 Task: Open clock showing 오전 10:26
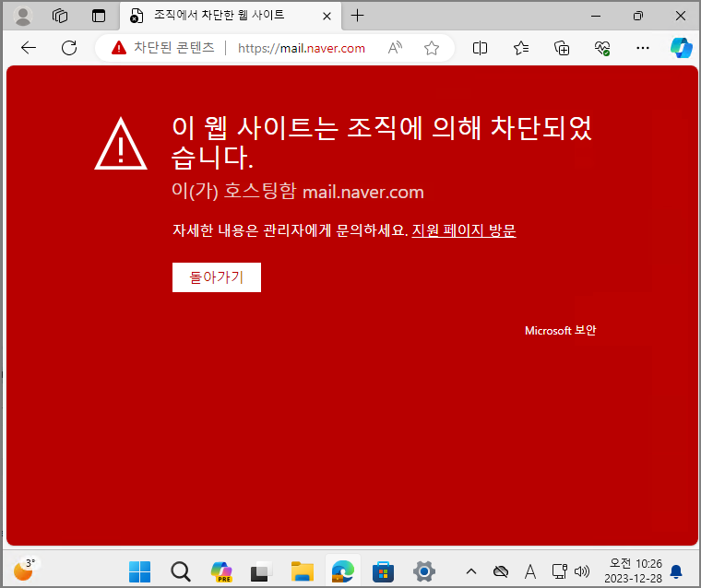pos(633,571)
